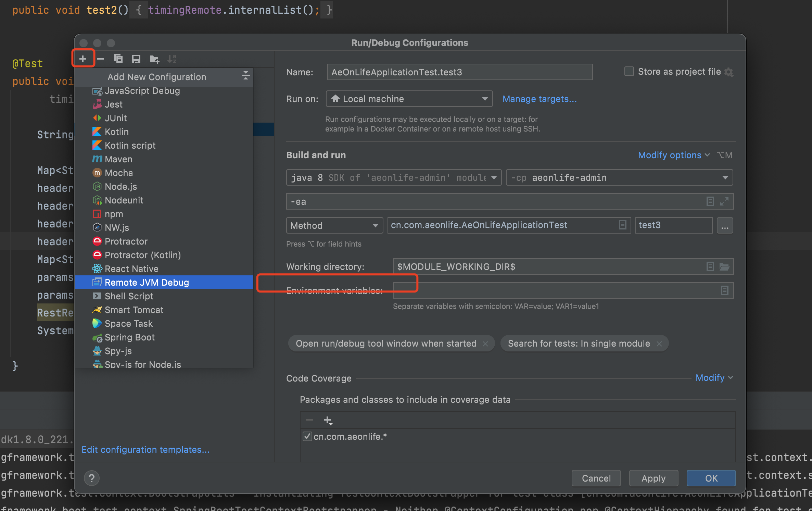This screenshot has height=511, width=812.
Task: Remove coverage pattern with minus icon
Action: pyautogui.click(x=309, y=420)
